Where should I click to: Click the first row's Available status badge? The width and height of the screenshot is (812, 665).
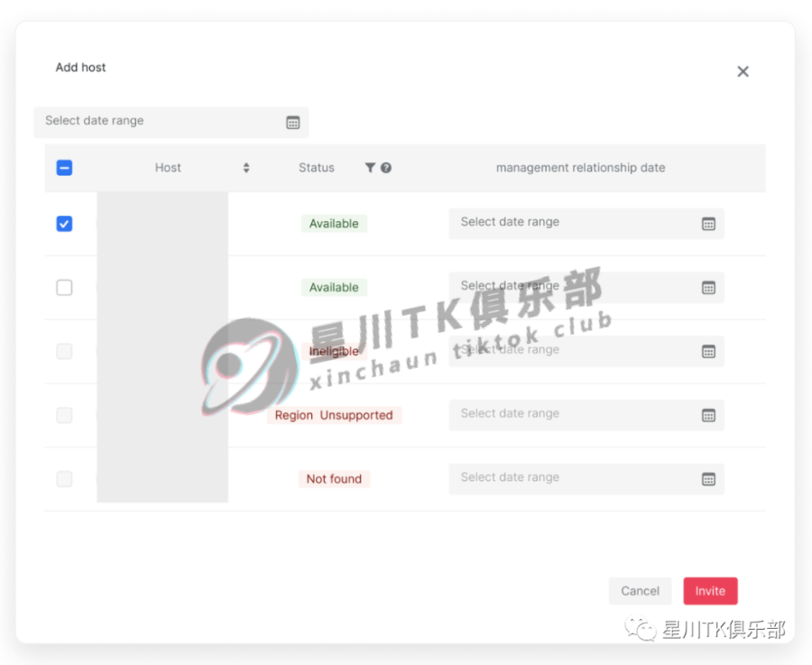point(334,224)
